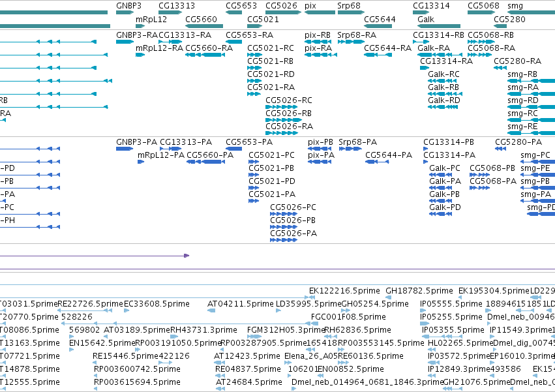The height and width of the screenshot is (392, 555).
Task: Select the Srp68 gene label
Action: [349, 6]
